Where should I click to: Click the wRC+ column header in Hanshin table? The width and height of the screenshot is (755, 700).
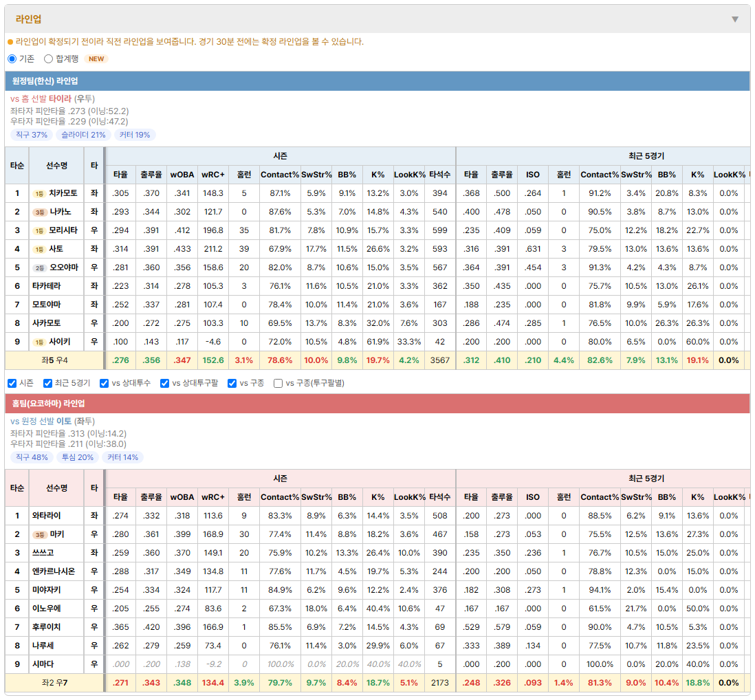pos(213,175)
